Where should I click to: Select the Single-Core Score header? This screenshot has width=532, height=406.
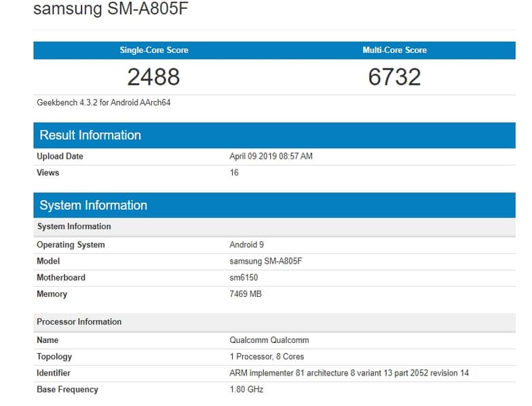pyautogui.click(x=154, y=50)
